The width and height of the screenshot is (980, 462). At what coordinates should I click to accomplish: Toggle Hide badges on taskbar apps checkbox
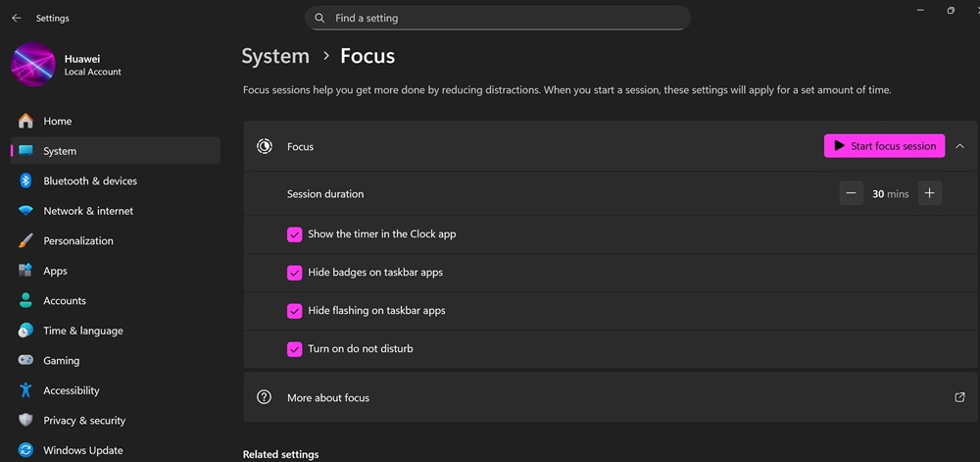point(294,273)
